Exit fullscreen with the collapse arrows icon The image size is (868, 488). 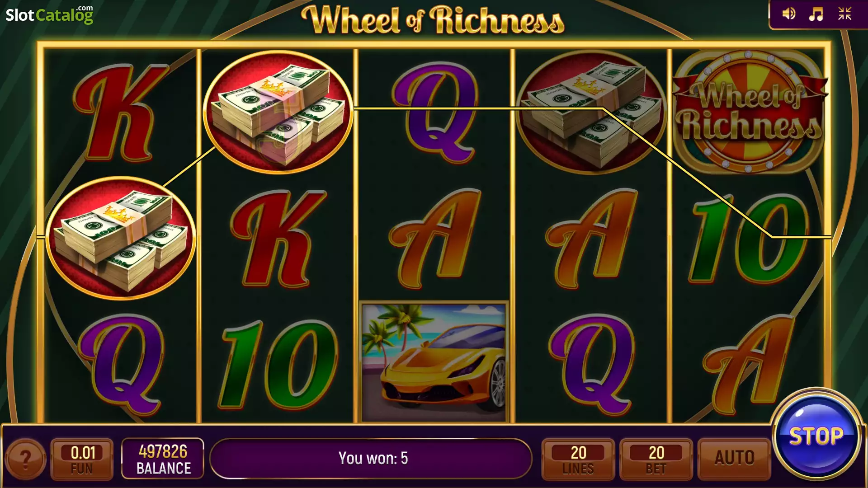coord(844,14)
